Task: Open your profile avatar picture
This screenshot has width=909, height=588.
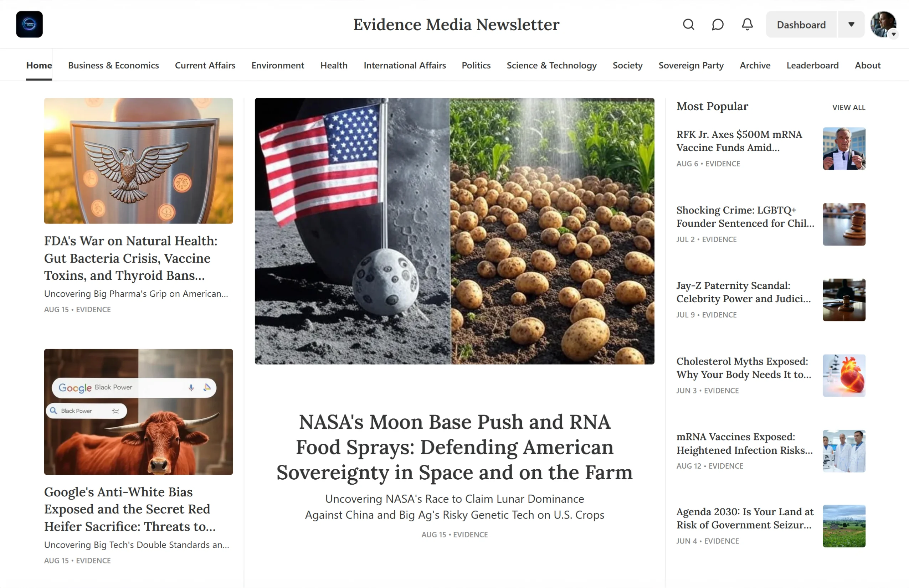Action: click(x=883, y=24)
